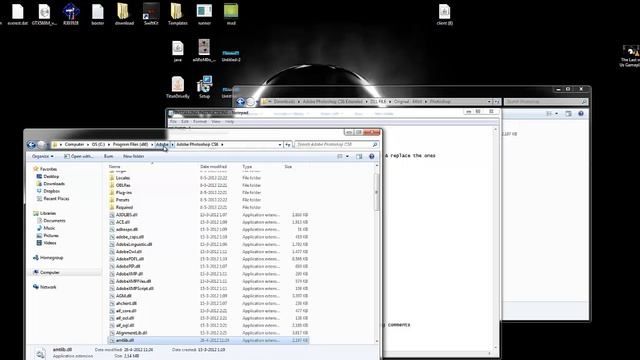
Task: Go back in the rear Photoshop Explorer window
Action: (240, 102)
